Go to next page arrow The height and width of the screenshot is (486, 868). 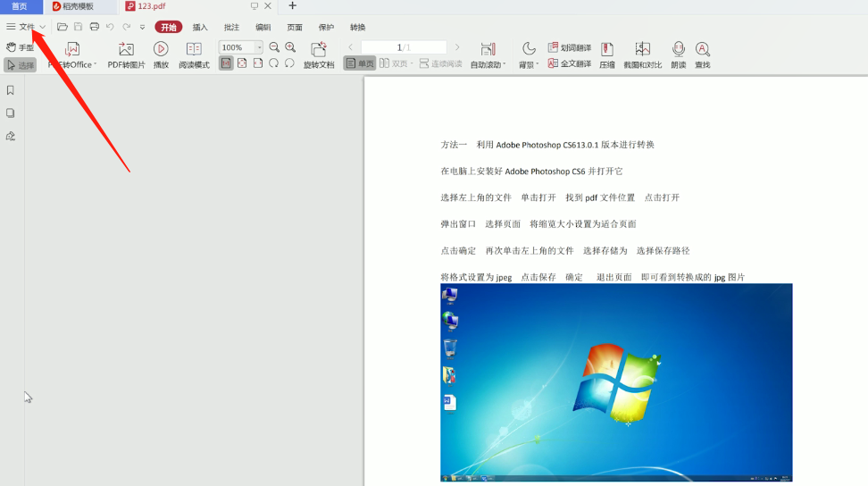[x=456, y=47]
